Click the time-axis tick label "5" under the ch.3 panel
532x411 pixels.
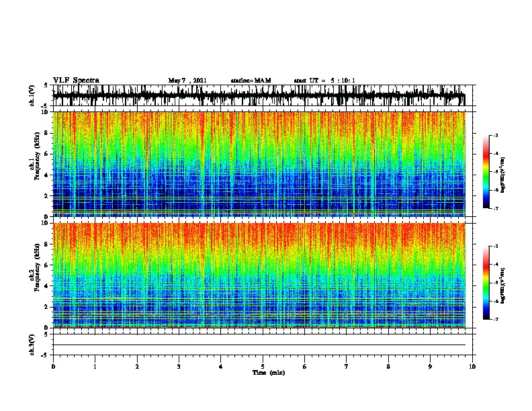263,367
